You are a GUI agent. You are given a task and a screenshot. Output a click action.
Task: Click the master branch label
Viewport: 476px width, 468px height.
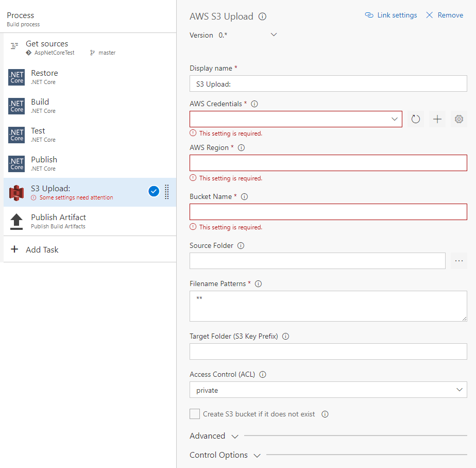(107, 53)
